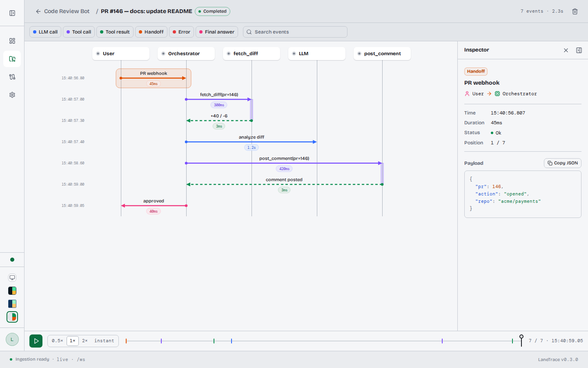
Task: Select the comment posted event
Action: point(284,184)
